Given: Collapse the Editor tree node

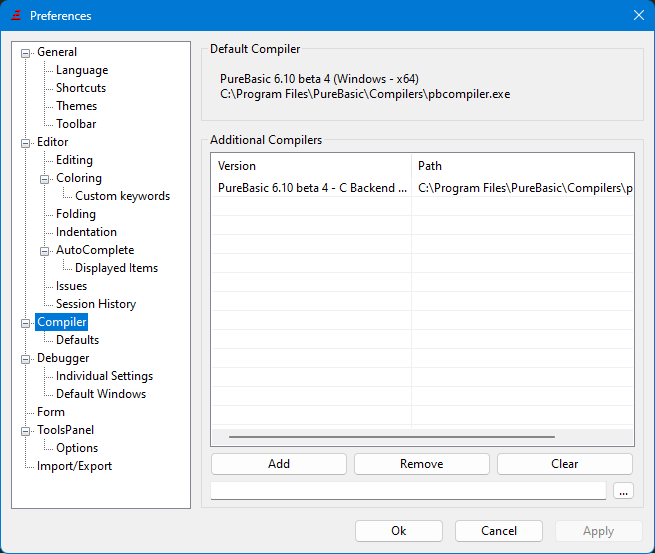Looking at the screenshot, I should [26, 142].
